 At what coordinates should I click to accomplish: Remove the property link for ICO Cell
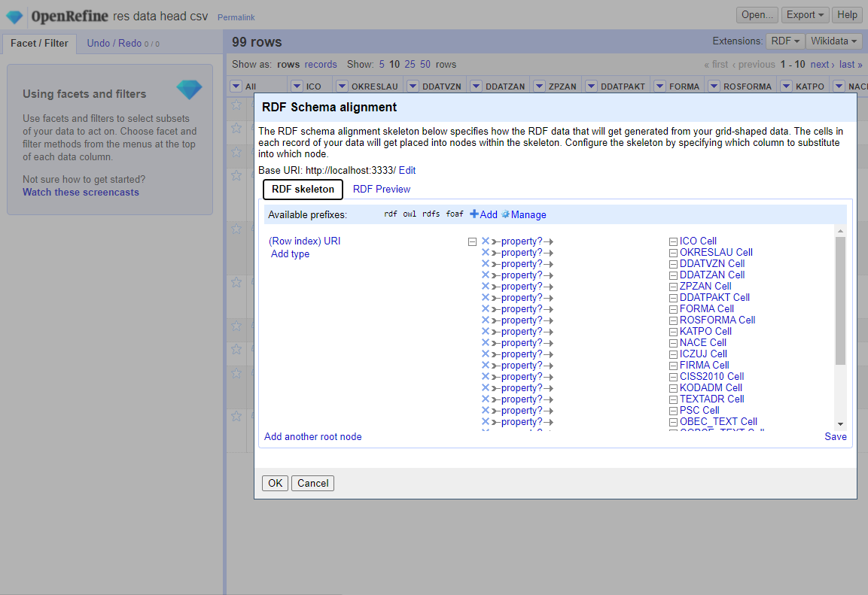tap(486, 241)
